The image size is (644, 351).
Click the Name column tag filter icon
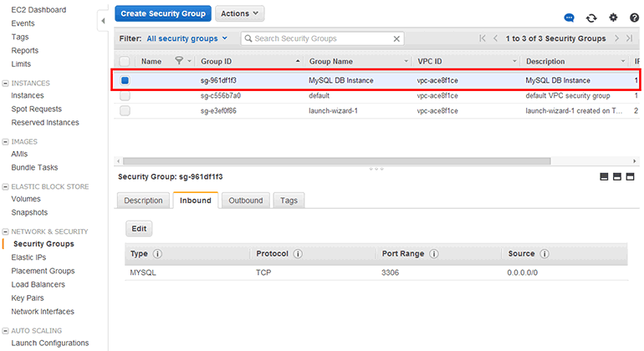[179, 61]
